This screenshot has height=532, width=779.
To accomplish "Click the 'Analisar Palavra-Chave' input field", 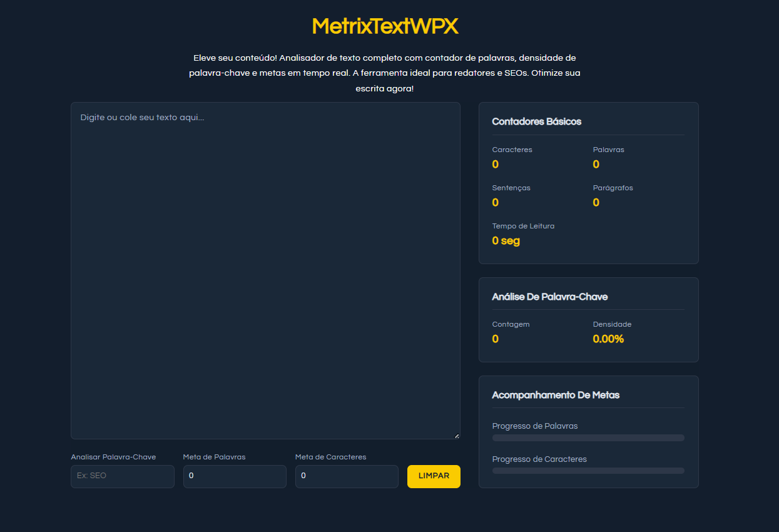I will pyautogui.click(x=122, y=476).
